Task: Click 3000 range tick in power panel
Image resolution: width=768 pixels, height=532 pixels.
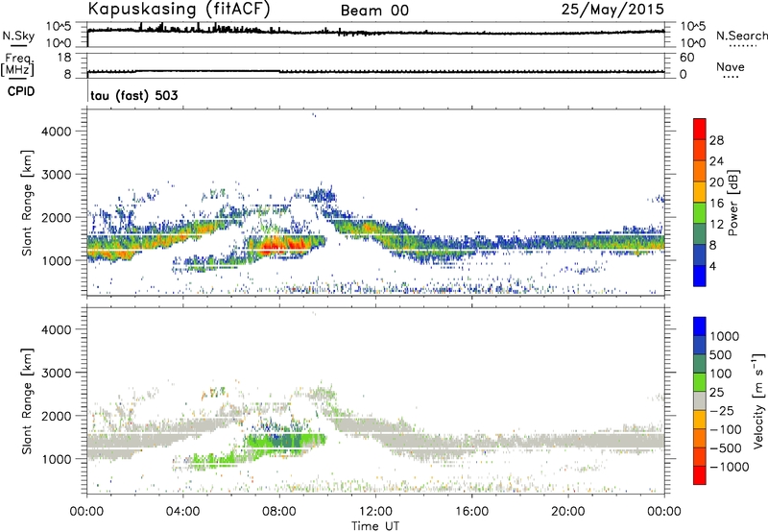Action: pyautogui.click(x=57, y=175)
